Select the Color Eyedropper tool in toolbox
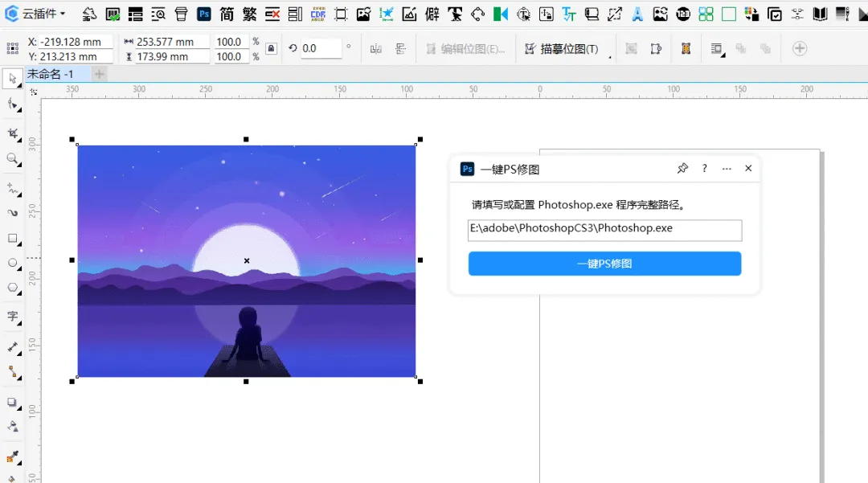 tap(13, 457)
